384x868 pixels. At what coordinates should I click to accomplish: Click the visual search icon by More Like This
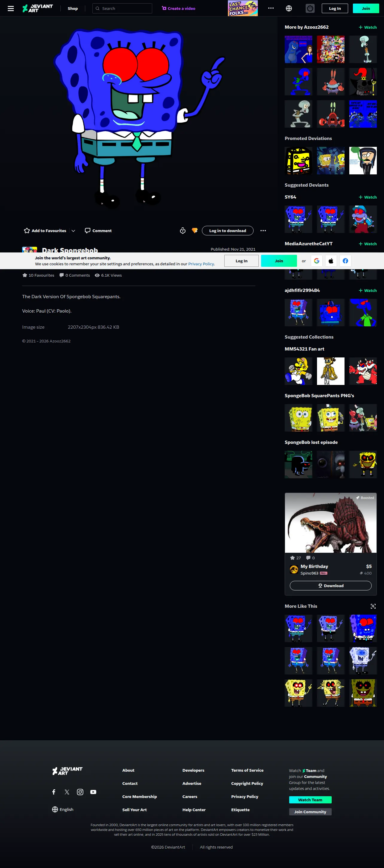(373, 606)
